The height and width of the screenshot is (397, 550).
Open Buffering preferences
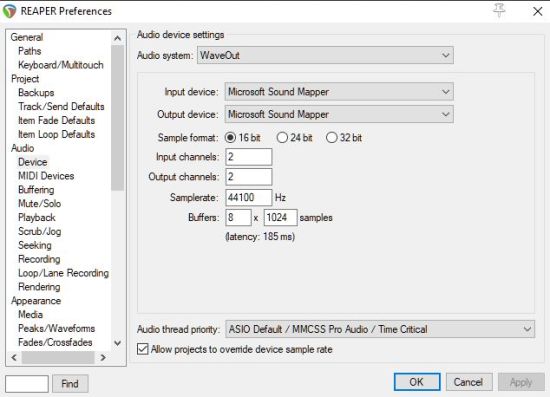pos(36,190)
